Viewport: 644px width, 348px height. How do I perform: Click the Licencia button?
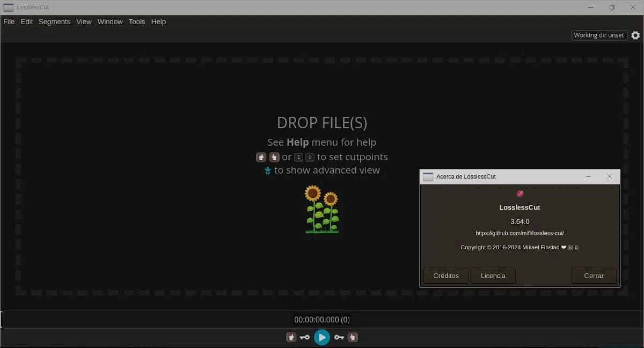pos(493,276)
